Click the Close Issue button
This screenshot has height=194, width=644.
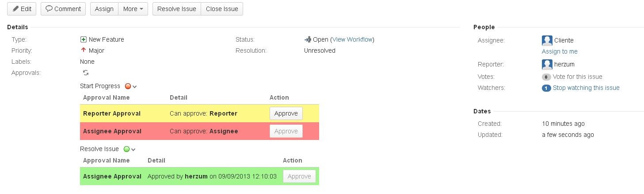pyautogui.click(x=222, y=9)
